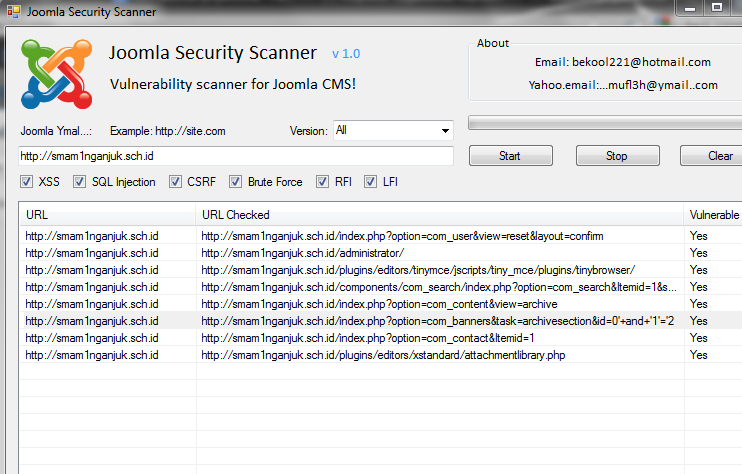Select the com_banners archivesection result row
The image size is (742, 474).
(x=435, y=321)
